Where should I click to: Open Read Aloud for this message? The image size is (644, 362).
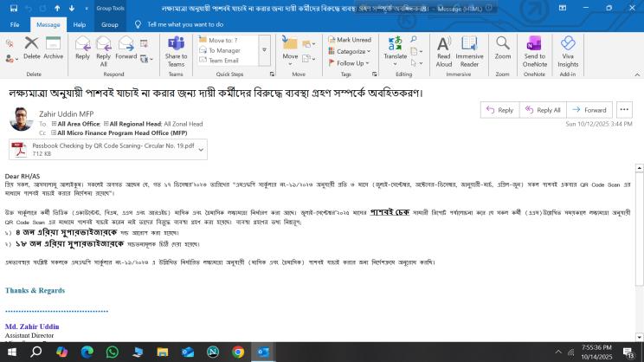coord(443,48)
